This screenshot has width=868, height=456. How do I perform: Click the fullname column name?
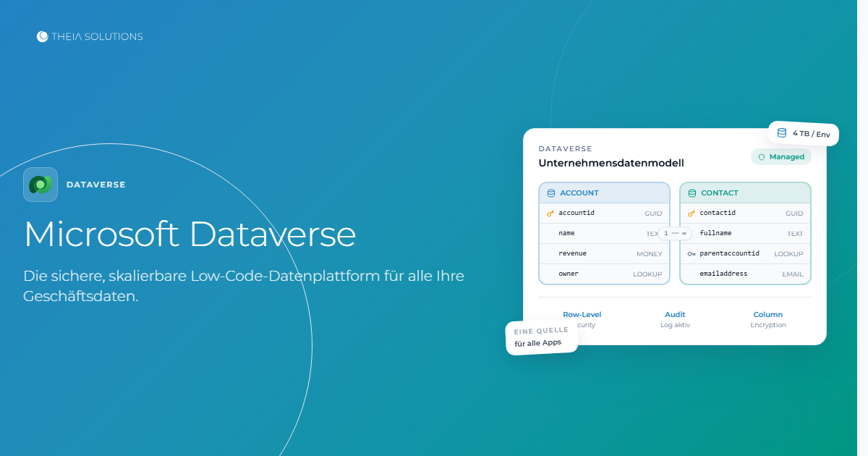coord(715,233)
